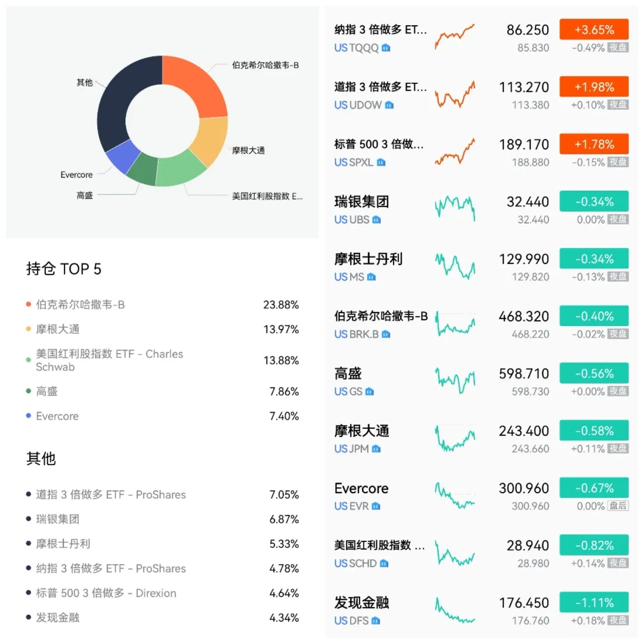The image size is (644, 644).
Task: Open 摩根大通 holding at 13.97%
Action: (162, 329)
